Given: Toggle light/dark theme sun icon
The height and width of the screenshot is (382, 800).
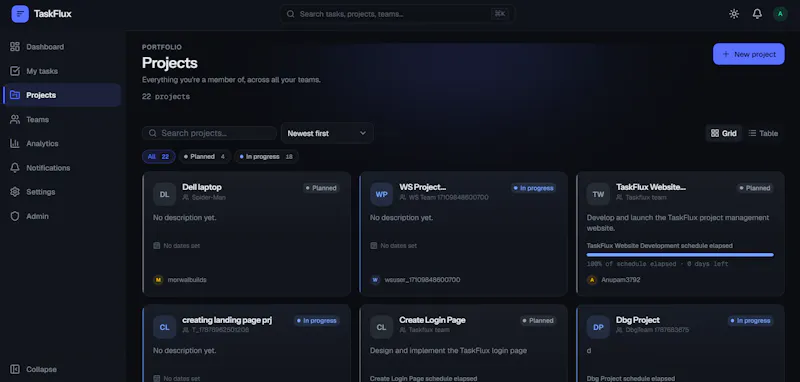Looking at the screenshot, I should pyautogui.click(x=734, y=14).
